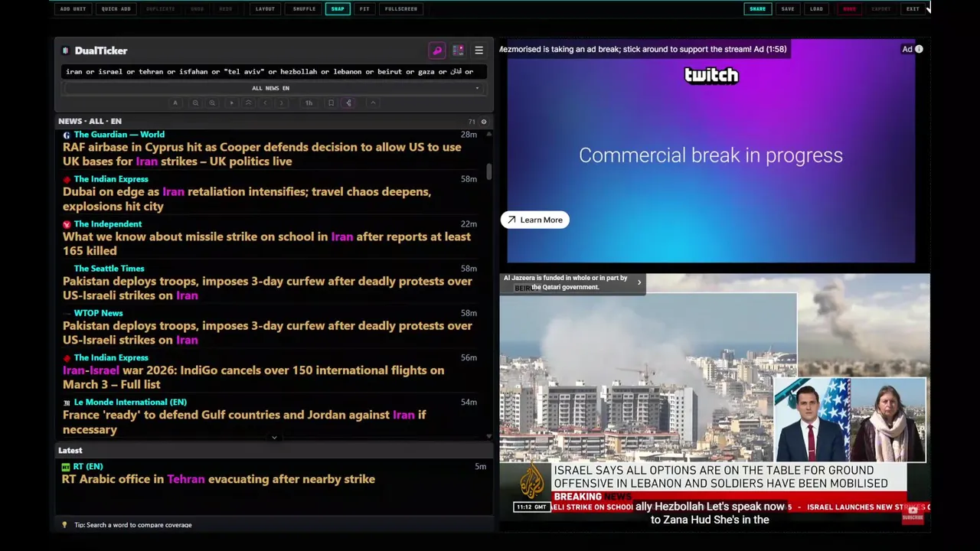Click scroll-up arrow of news list

pyautogui.click(x=489, y=135)
